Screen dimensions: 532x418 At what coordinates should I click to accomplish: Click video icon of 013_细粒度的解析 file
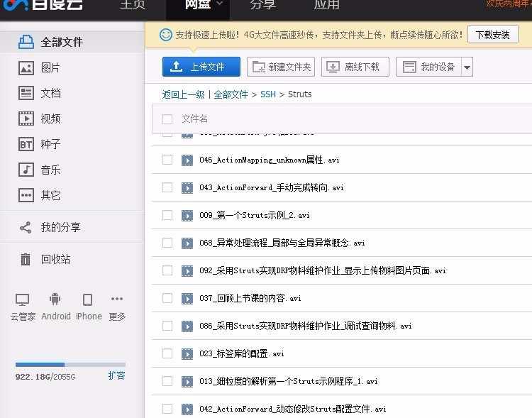coord(187,381)
